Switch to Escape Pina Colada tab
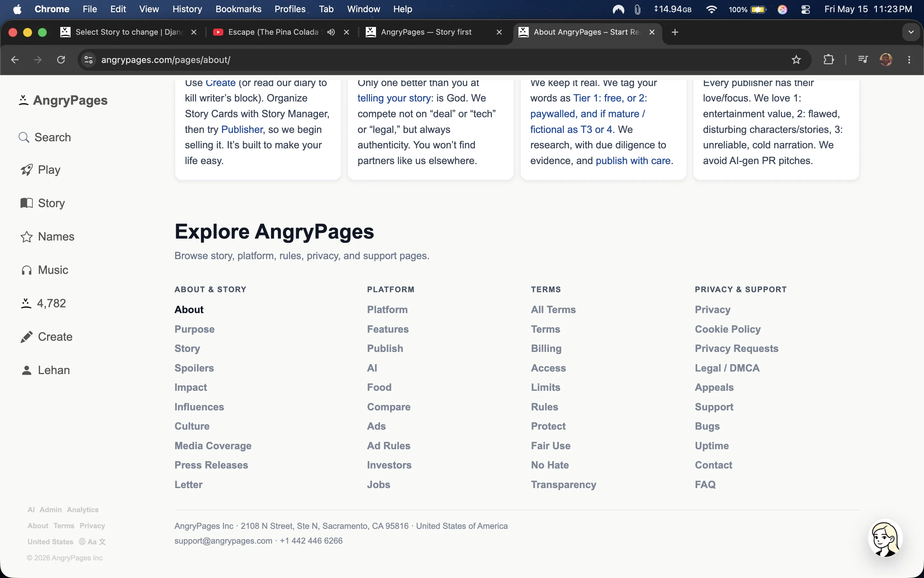Screen dimensions: 924x578 tap(281, 32)
